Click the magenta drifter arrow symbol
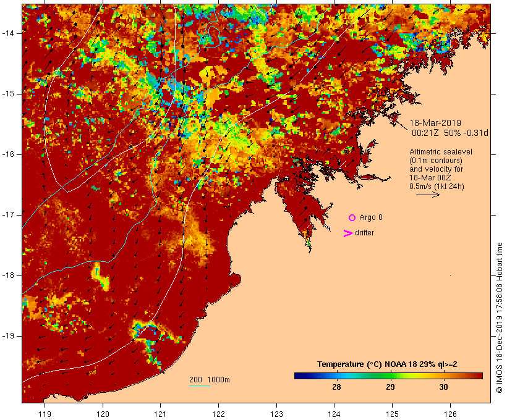Screen dimensions: 507x420 348,233
